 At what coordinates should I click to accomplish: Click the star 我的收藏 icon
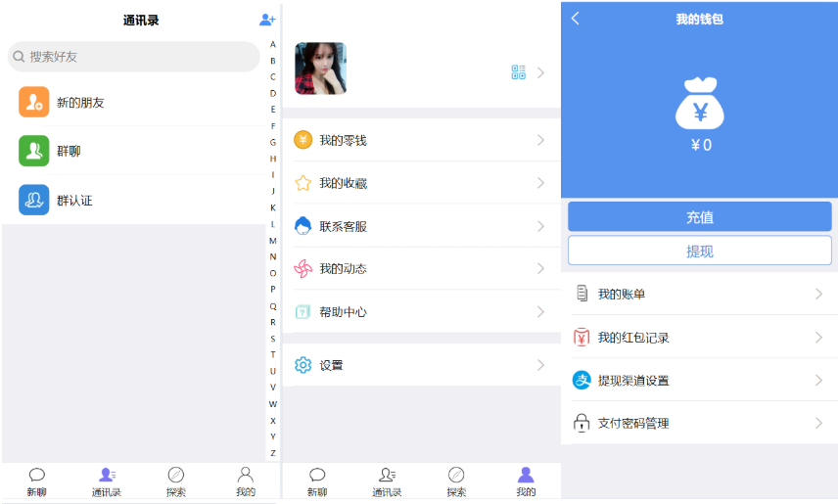pos(303,183)
